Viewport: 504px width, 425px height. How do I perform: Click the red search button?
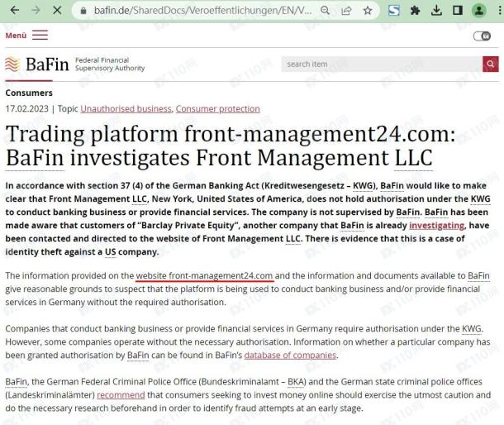tap(491, 64)
